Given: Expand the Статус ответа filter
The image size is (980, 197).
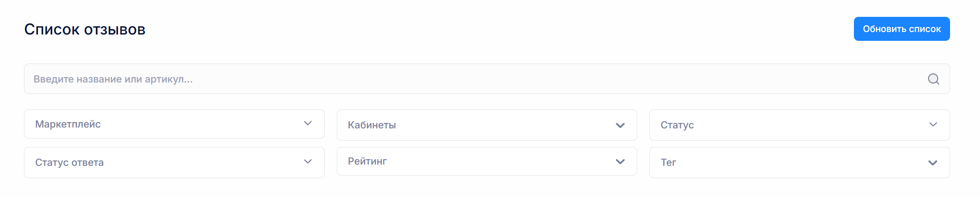Looking at the screenshot, I should (x=174, y=162).
